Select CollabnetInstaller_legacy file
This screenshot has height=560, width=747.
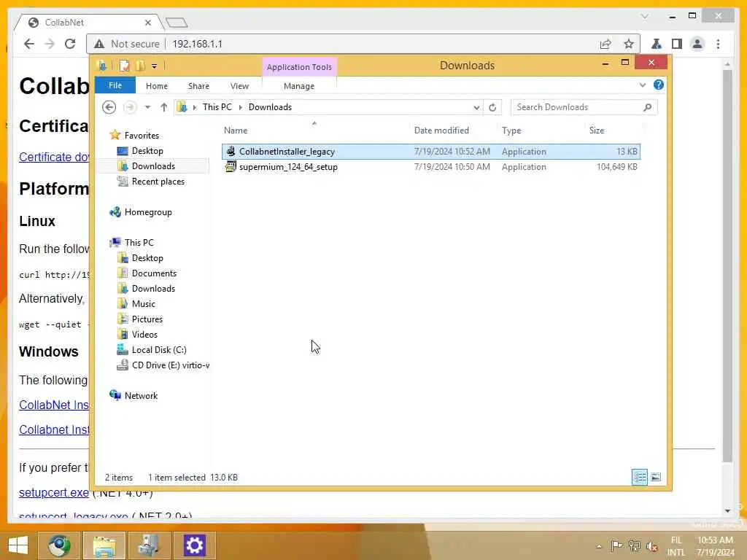(x=430, y=152)
